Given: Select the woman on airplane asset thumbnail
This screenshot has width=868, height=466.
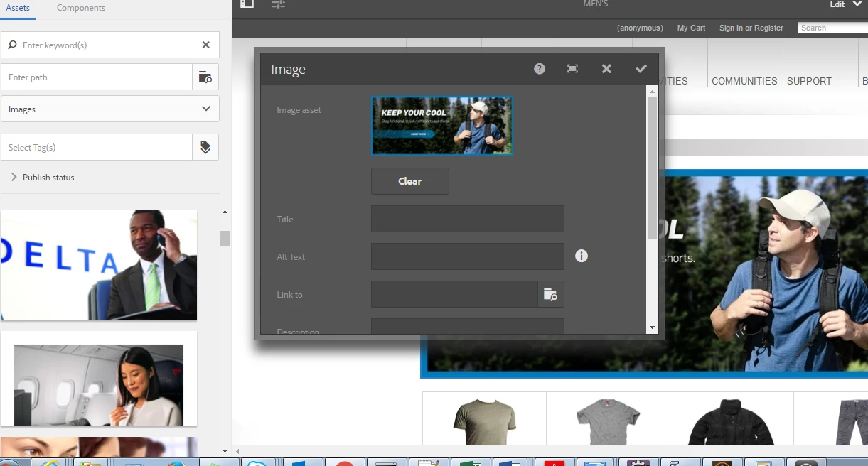Looking at the screenshot, I should (99, 379).
